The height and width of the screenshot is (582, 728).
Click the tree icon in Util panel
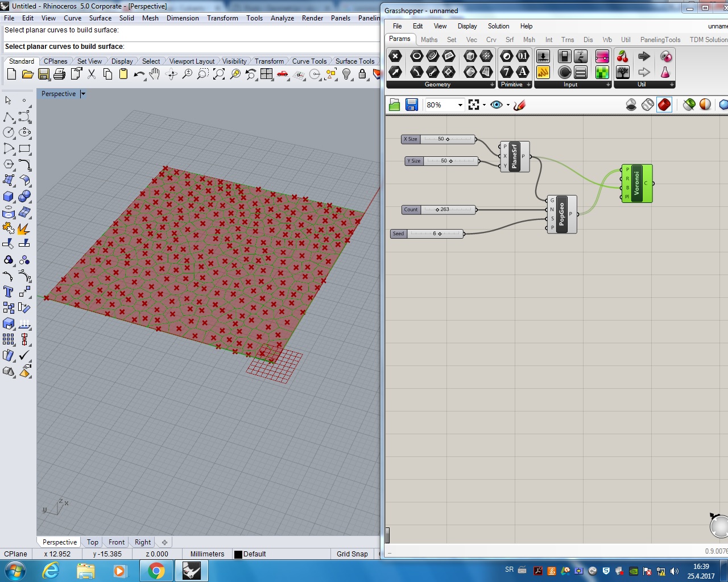(623, 72)
